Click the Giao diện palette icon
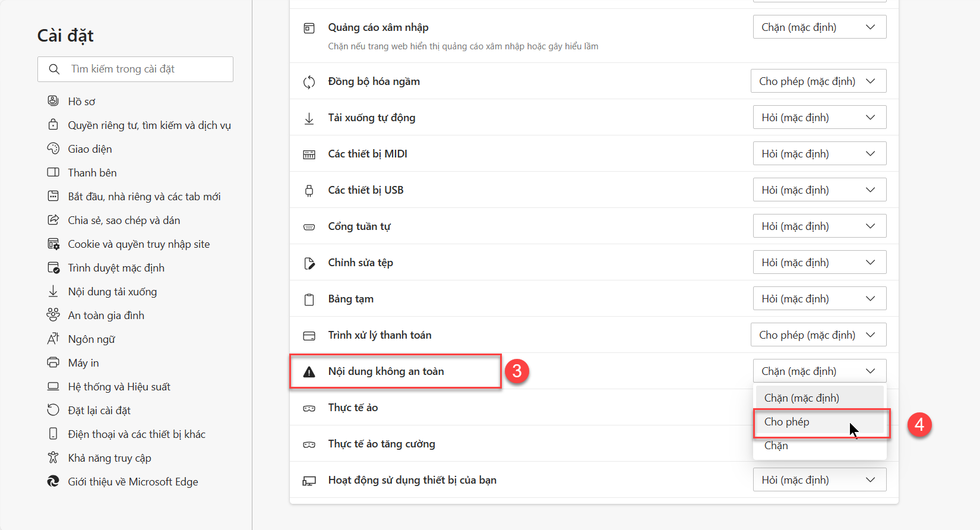 point(53,149)
